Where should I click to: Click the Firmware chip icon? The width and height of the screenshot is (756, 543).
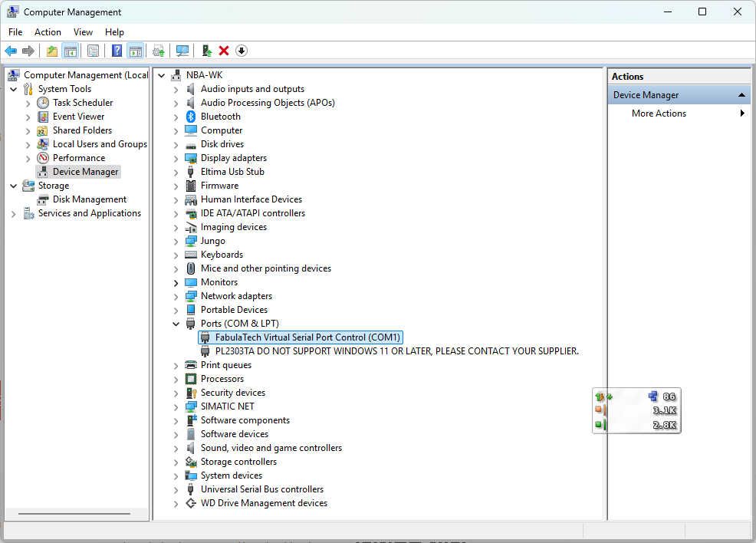(x=191, y=186)
